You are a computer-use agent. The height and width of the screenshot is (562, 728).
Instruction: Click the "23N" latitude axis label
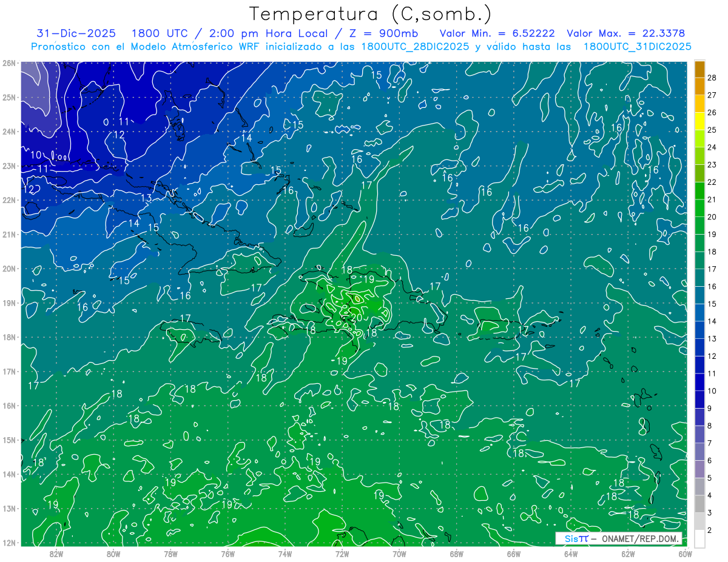(8, 166)
